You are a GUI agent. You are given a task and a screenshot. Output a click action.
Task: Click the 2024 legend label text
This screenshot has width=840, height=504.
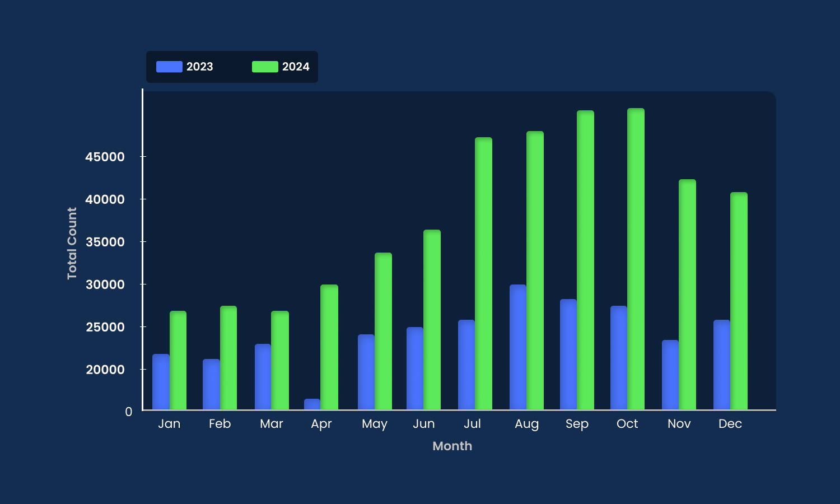pos(295,66)
